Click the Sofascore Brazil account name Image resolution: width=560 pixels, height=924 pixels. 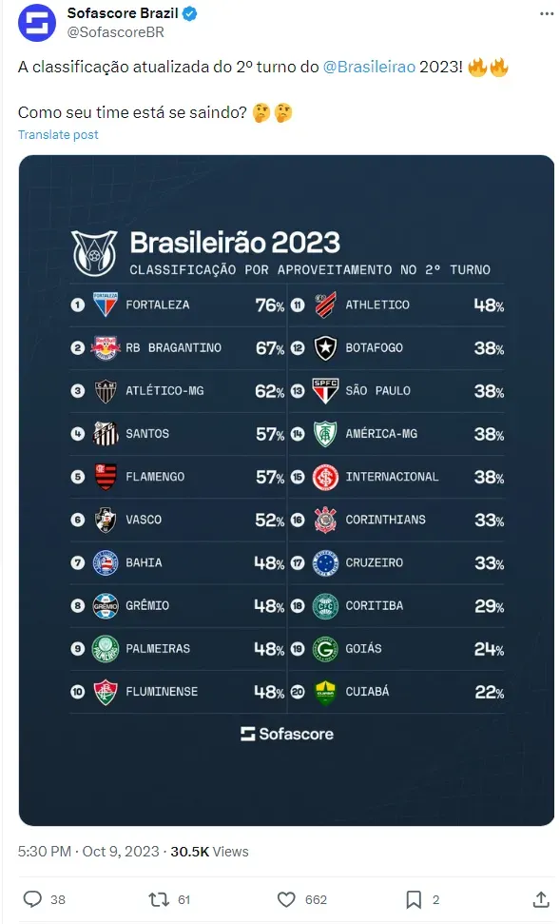(123, 13)
